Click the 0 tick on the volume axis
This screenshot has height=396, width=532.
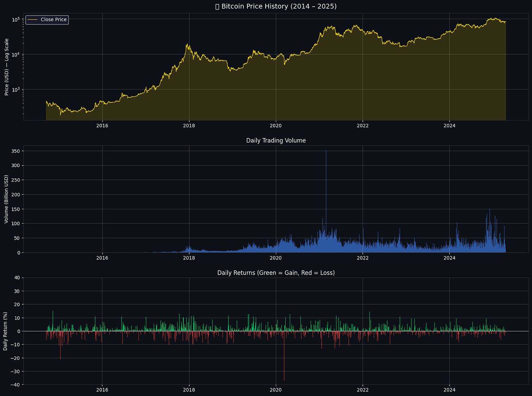(x=18, y=252)
